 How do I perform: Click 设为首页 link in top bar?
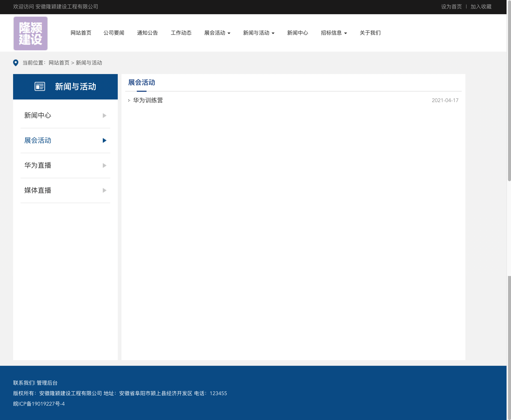pos(451,7)
